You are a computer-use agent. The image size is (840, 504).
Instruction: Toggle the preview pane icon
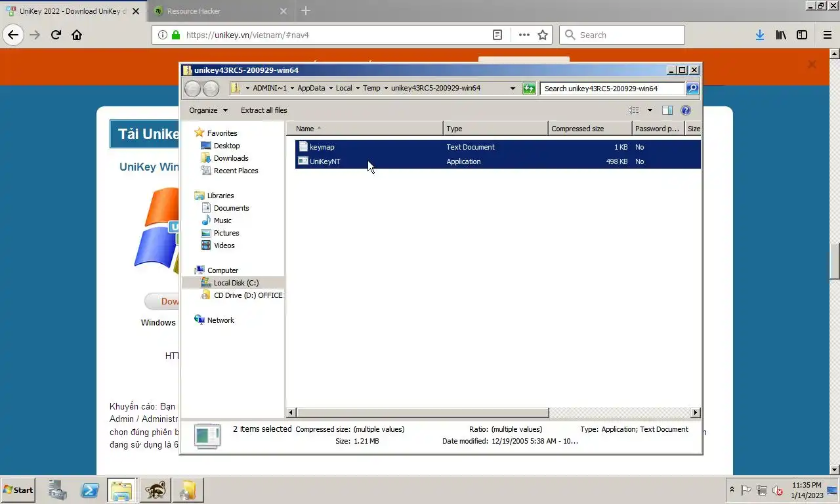point(667,110)
